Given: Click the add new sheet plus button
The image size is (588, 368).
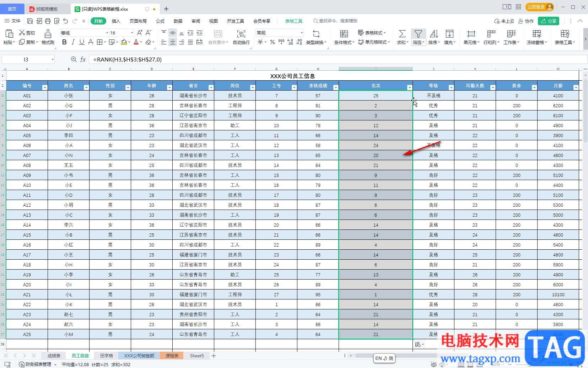Looking at the screenshot, I should click(x=214, y=356).
